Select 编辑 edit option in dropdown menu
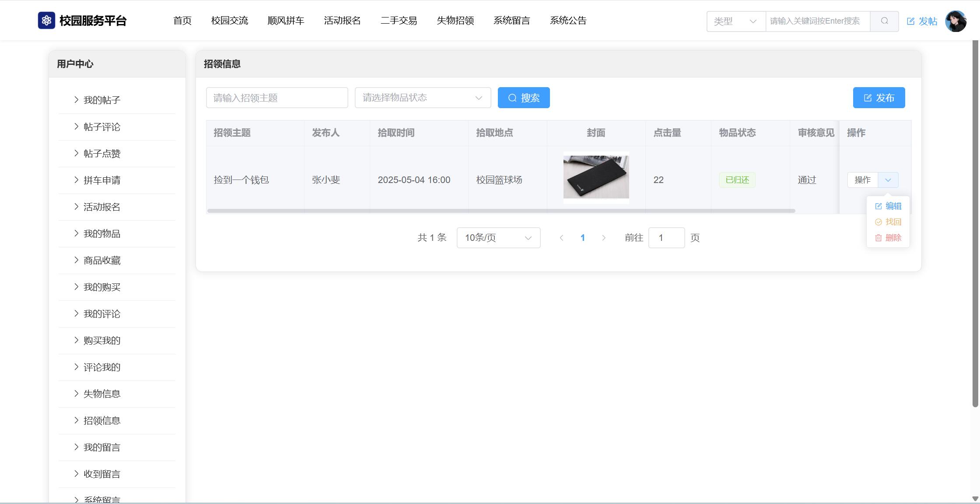This screenshot has height=504, width=980. (888, 206)
